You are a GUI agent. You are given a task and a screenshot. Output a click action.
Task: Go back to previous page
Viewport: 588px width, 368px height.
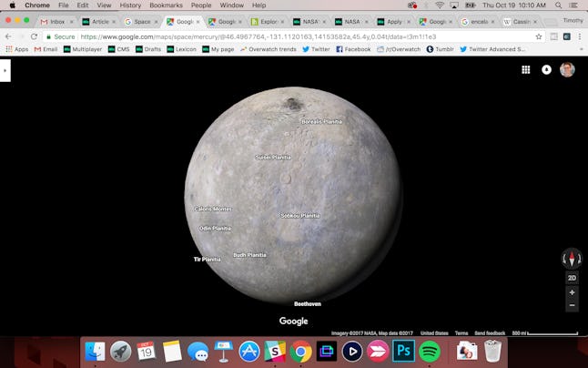click(x=8, y=36)
